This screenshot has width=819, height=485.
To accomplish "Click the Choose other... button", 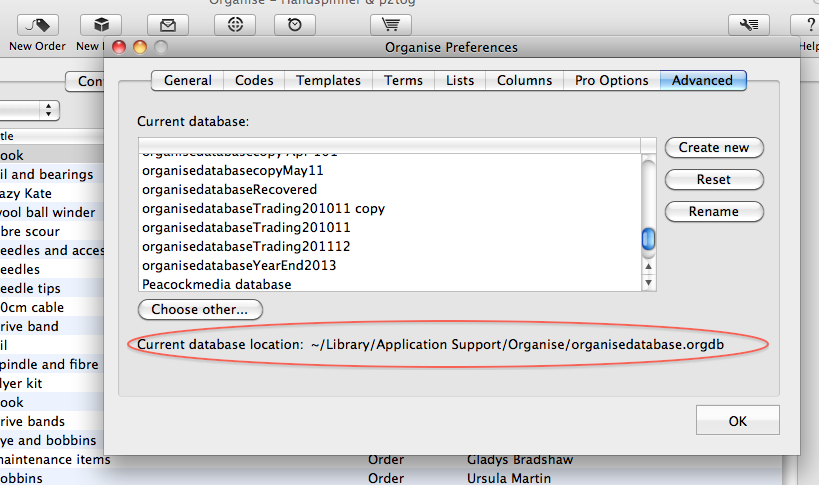I will point(200,310).
